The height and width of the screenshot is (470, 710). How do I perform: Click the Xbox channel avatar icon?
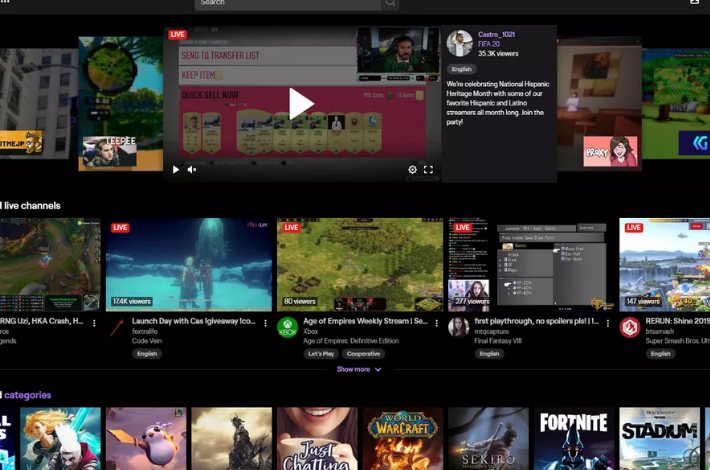288,327
